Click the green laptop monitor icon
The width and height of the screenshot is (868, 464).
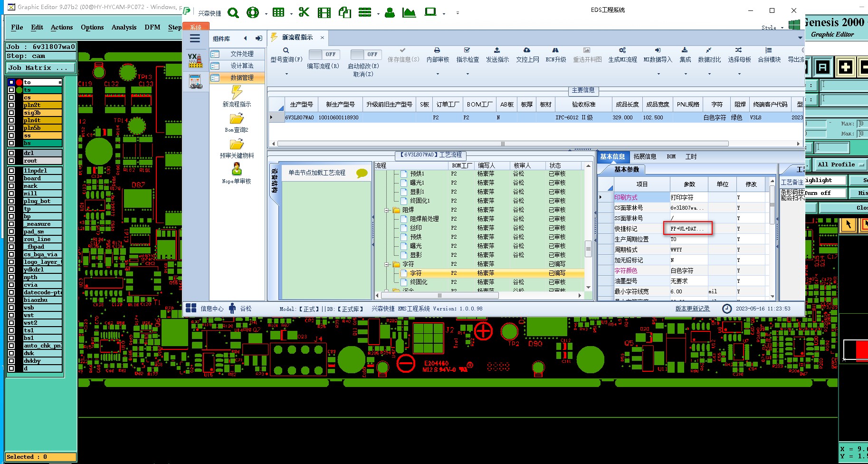[430, 12]
